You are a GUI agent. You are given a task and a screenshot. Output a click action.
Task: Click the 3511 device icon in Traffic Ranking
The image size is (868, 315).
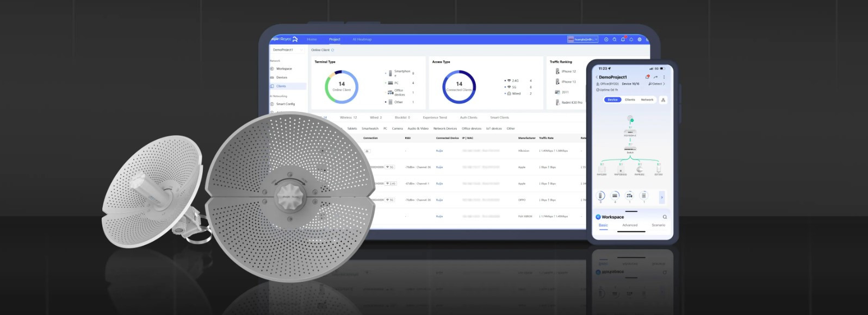557,92
